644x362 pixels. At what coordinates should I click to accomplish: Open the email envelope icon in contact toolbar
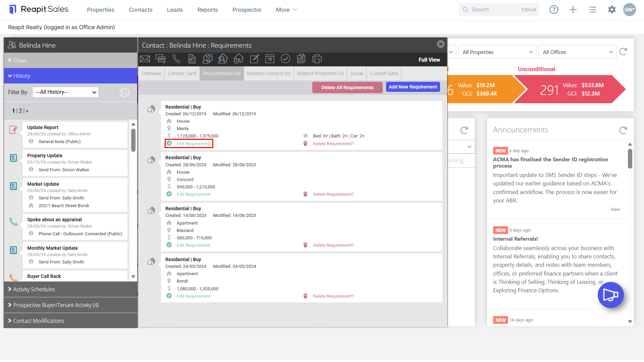(145, 59)
